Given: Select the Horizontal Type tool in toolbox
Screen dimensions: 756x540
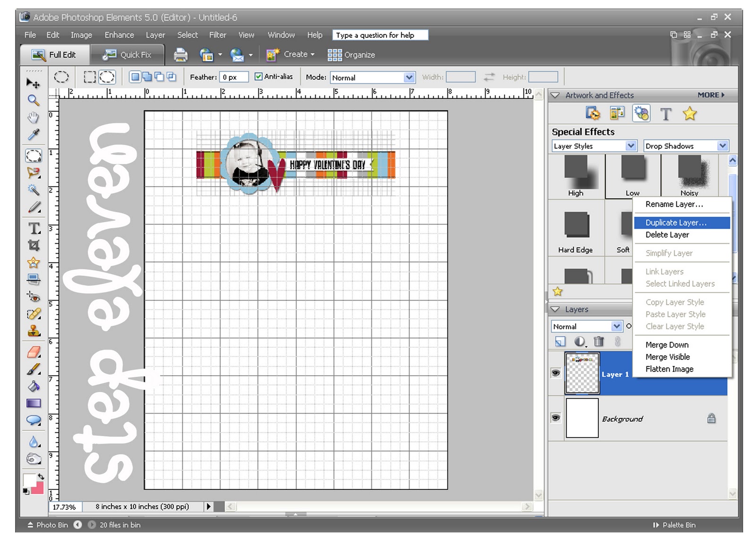Looking at the screenshot, I should pyautogui.click(x=34, y=228).
